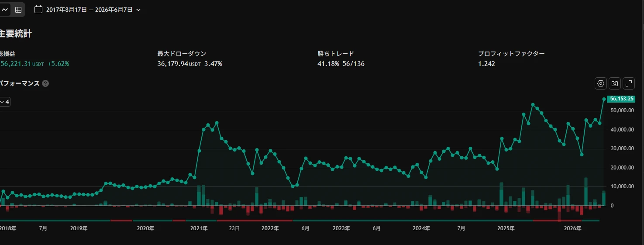This screenshot has height=245, width=644.
Task: Click the 23日 time axis label
Action: (x=234, y=228)
